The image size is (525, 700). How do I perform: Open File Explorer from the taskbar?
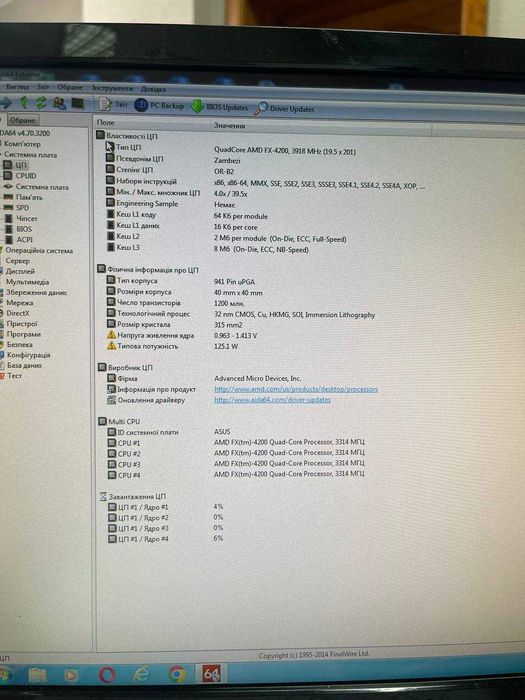(38, 675)
